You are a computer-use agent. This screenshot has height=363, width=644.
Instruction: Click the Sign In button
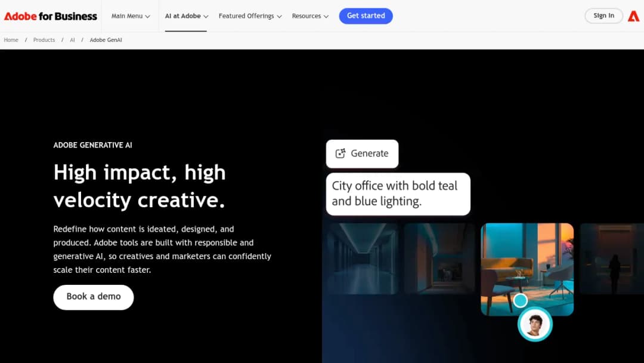pyautogui.click(x=603, y=16)
